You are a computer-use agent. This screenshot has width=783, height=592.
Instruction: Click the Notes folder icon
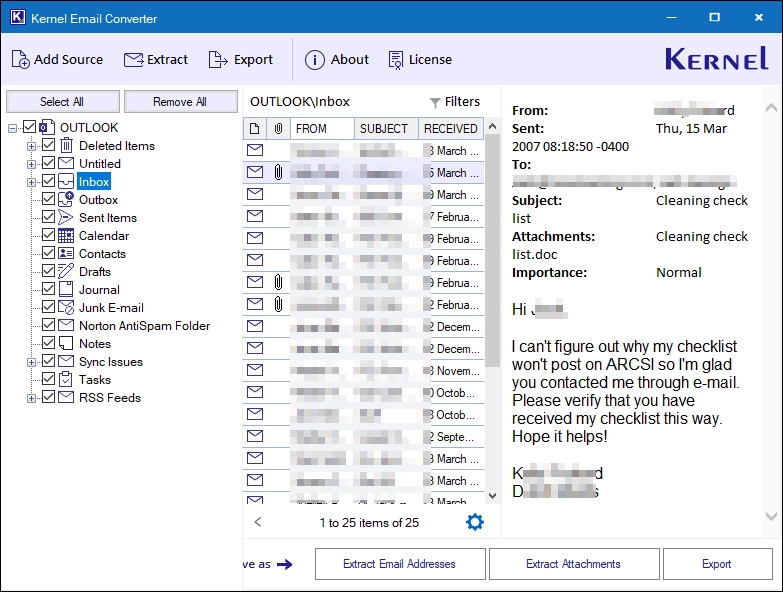[66, 343]
